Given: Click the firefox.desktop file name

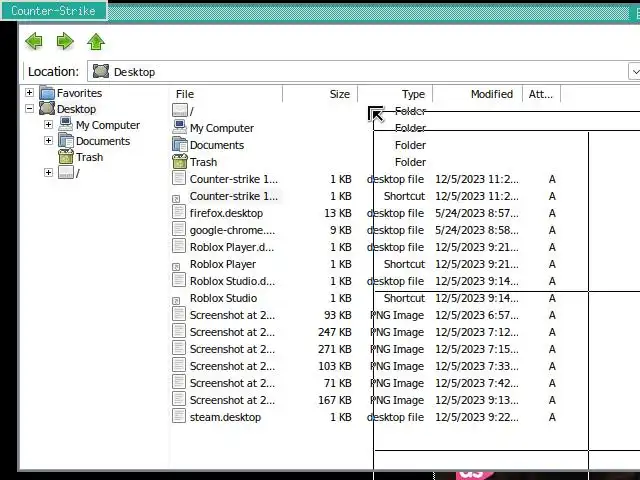Looking at the screenshot, I should pos(226,213).
